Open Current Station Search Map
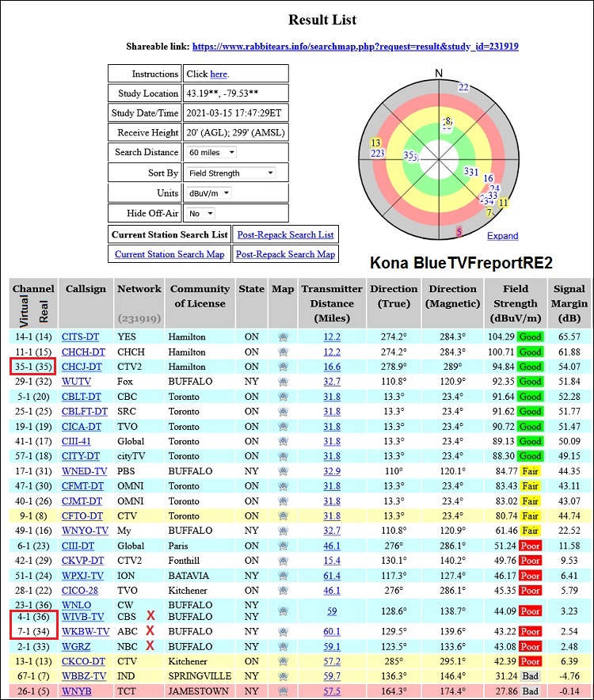Image resolution: width=594 pixels, height=700 pixels. coord(169,254)
